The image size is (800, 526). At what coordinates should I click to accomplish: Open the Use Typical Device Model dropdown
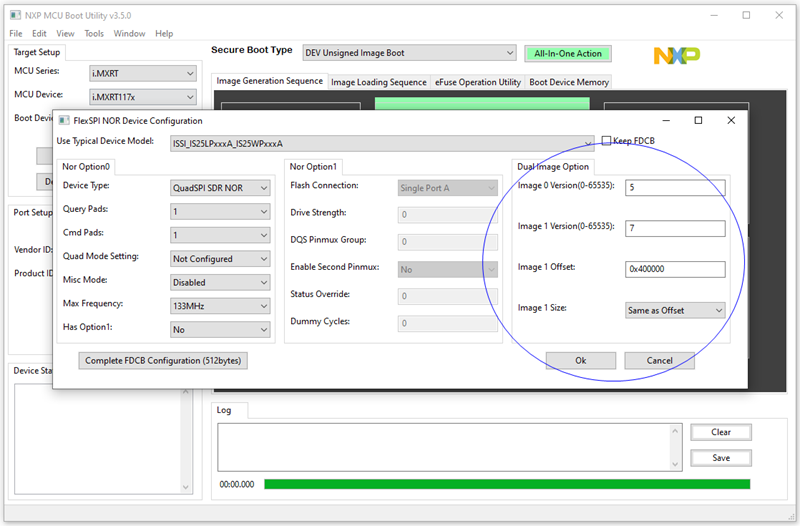coord(382,144)
